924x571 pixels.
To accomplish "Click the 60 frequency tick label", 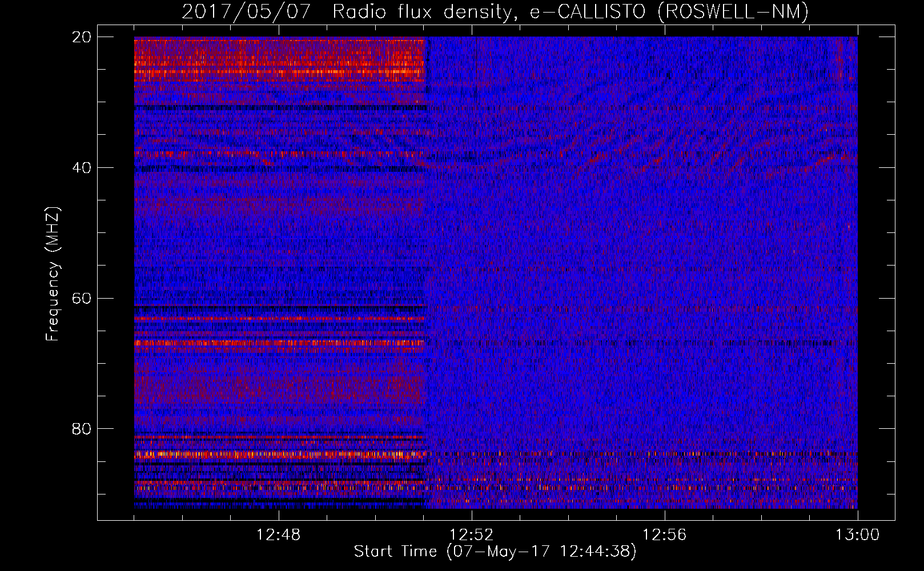I will 81,299.
